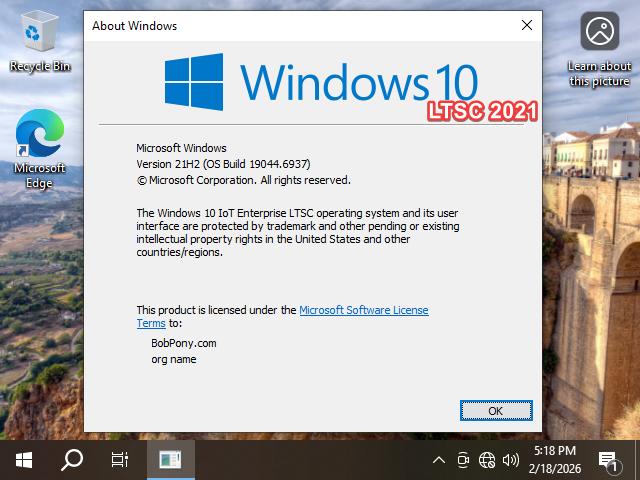The height and width of the screenshot is (480, 640).
Task: Open the Action Center notifications icon
Action: point(609,461)
